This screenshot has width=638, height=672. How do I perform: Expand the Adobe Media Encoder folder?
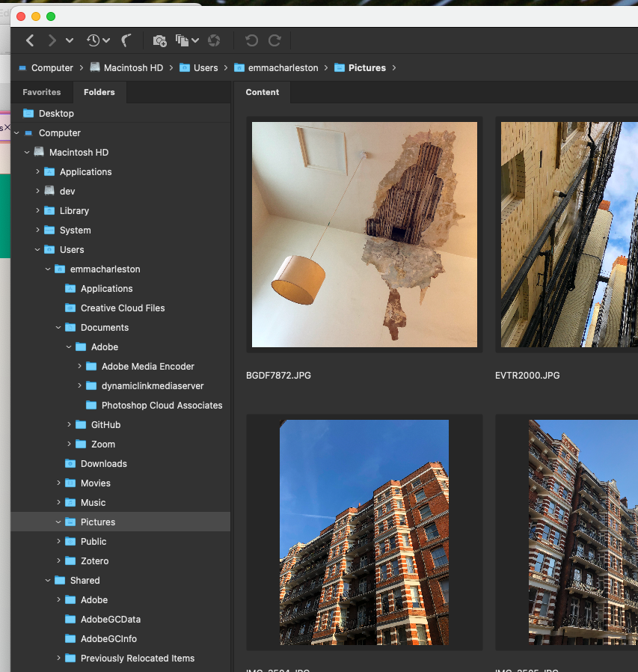(80, 366)
